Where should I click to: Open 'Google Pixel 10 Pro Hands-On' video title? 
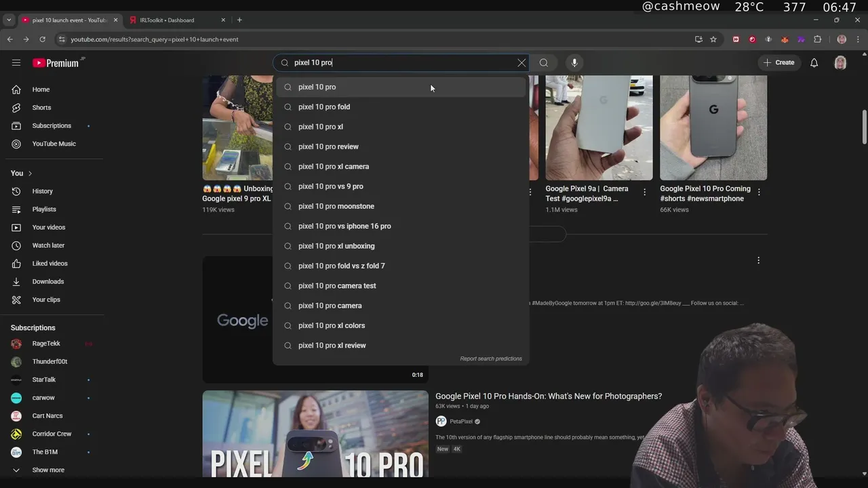pyautogui.click(x=549, y=396)
